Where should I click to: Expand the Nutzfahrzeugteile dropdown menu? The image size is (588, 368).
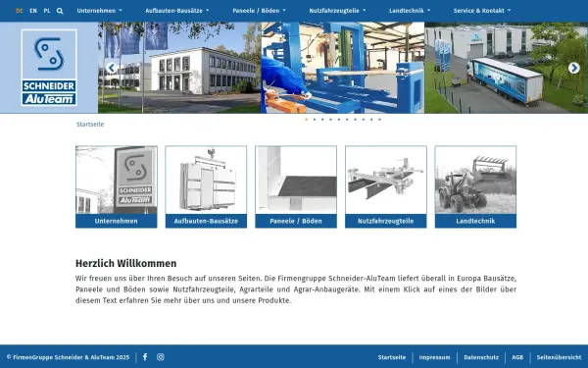(337, 11)
